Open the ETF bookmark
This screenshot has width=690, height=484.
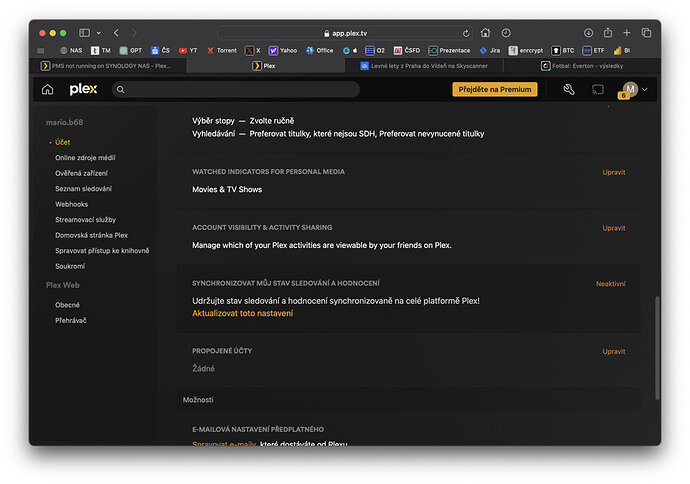click(593, 51)
